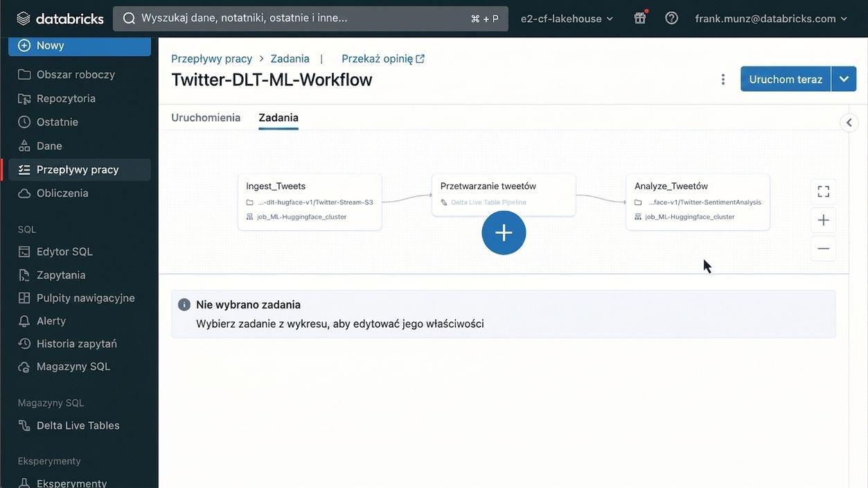This screenshot has width=868, height=488.
Task: Collapse the side panel arrow icon
Action: (x=849, y=123)
